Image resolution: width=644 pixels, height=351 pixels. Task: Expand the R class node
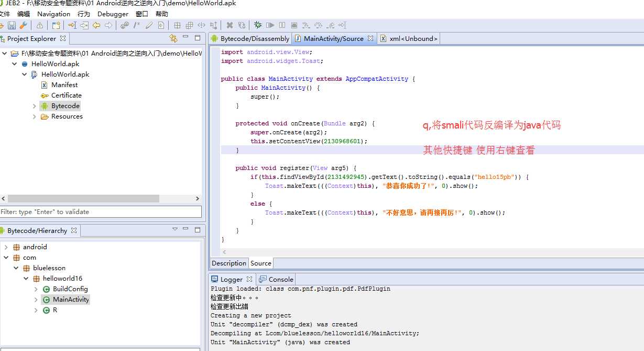[x=36, y=310]
